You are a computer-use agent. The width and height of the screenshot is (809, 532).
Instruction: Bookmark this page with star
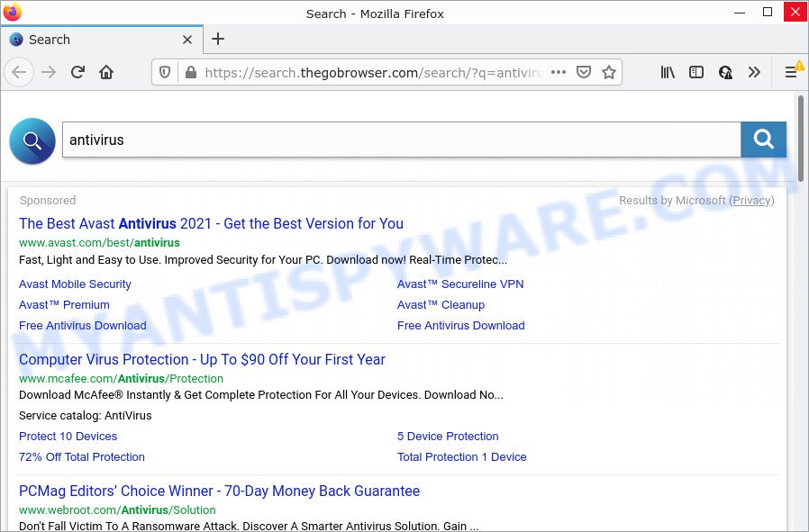point(609,72)
